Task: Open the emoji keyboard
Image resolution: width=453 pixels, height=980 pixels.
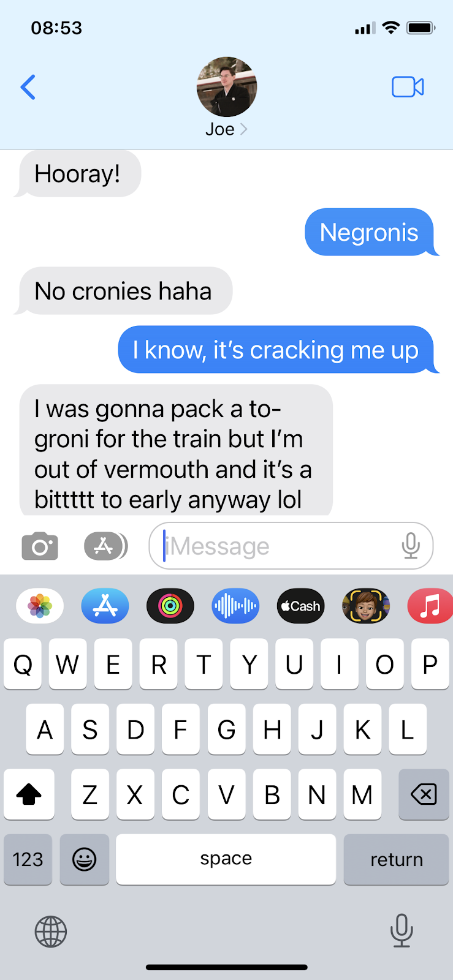Action: click(x=84, y=859)
